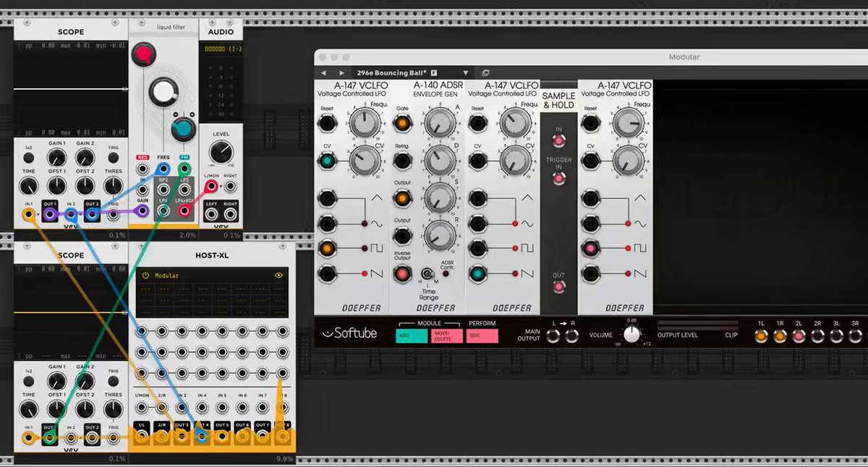The height and width of the screenshot is (467, 868).
Task: Toggle the HOST-XL power bypass icon
Action: tap(145, 276)
